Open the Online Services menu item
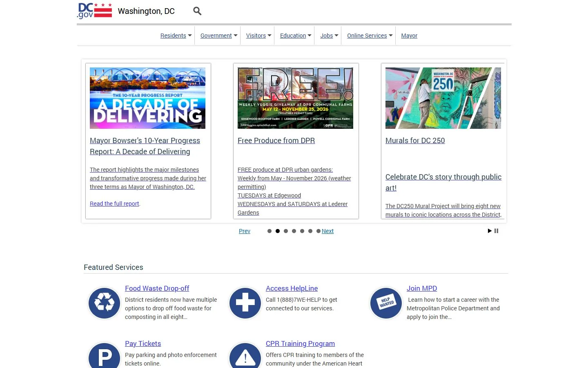 (367, 36)
